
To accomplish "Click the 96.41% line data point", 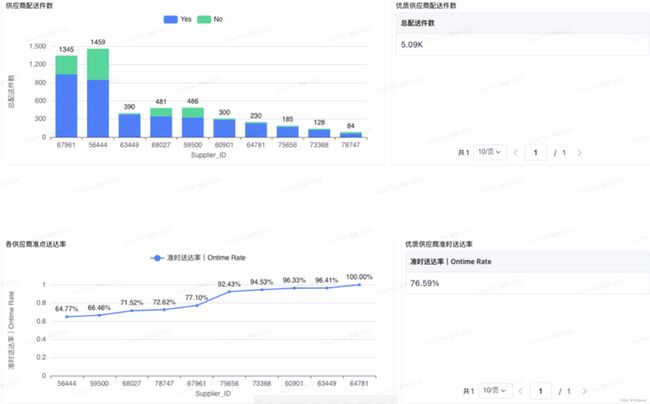I will pos(327,288).
